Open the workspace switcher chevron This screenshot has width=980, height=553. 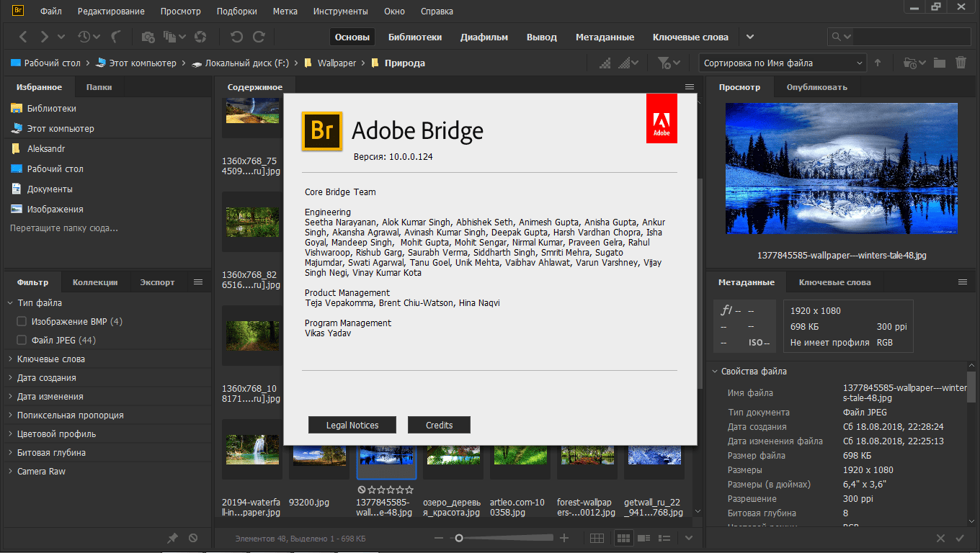point(750,37)
